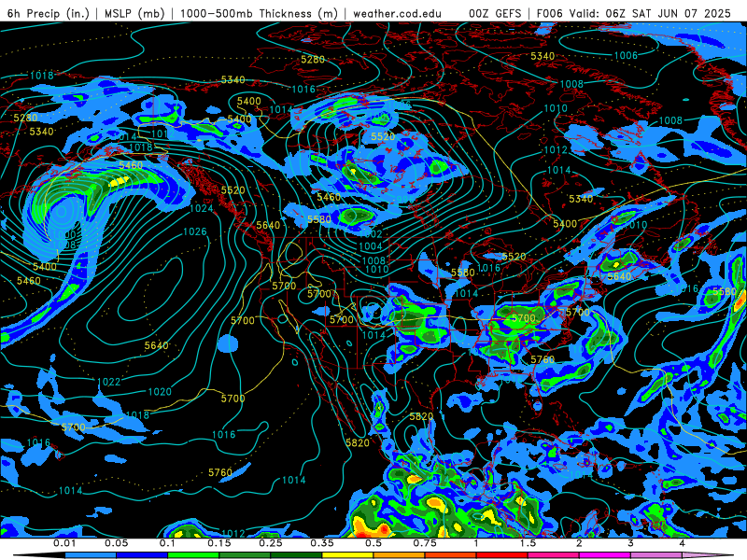This screenshot has height=560, width=747.
Task: Click the '1006' isobar label near top right
Action: [626, 56]
